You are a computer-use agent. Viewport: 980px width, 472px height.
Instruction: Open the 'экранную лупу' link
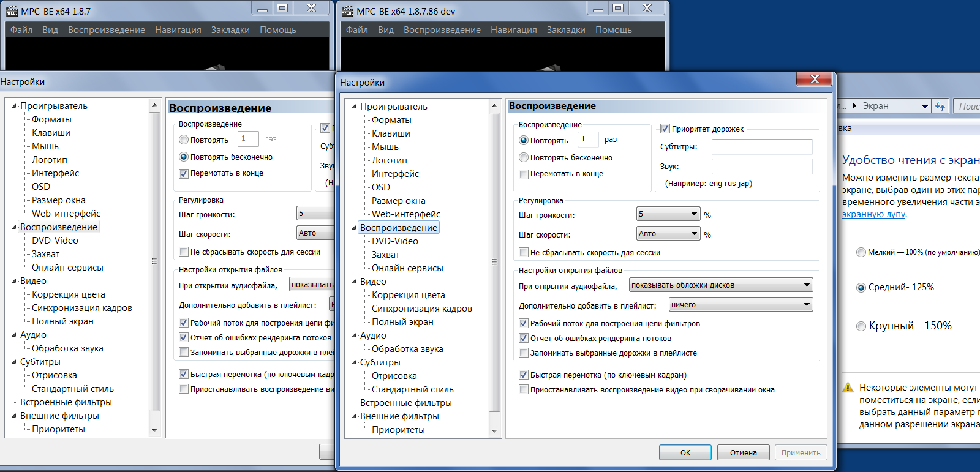click(873, 214)
